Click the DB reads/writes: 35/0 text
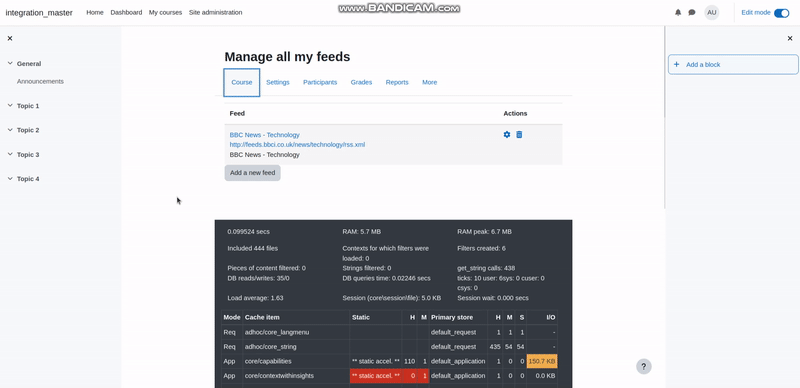 click(x=258, y=278)
